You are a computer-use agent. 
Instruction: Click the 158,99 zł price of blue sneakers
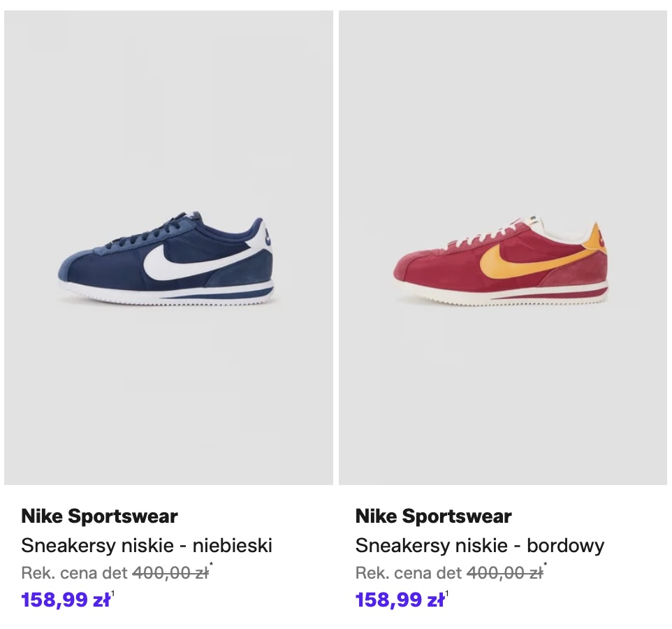point(66,600)
